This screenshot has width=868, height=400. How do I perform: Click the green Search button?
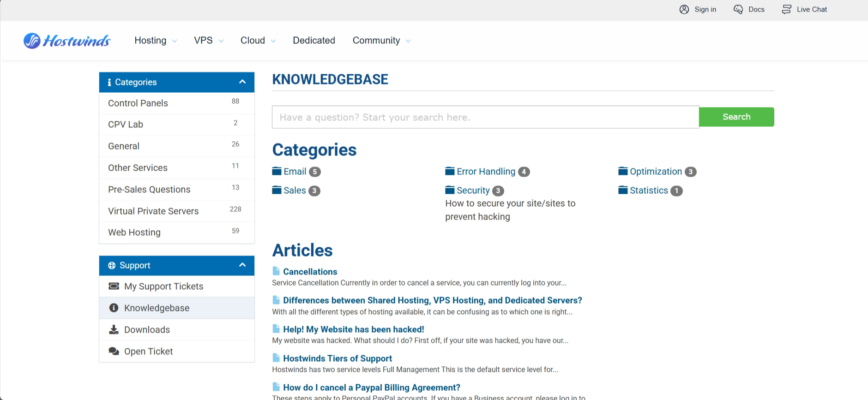[x=736, y=117]
